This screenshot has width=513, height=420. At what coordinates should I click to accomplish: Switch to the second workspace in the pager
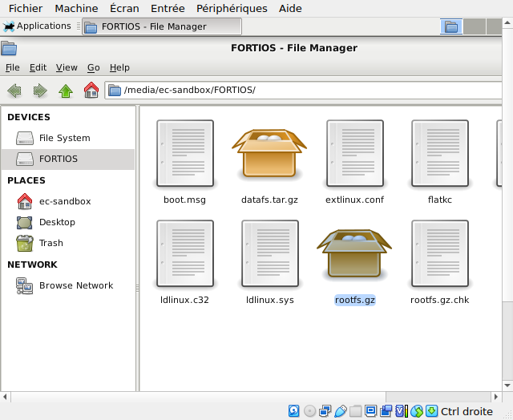pyautogui.click(x=475, y=26)
